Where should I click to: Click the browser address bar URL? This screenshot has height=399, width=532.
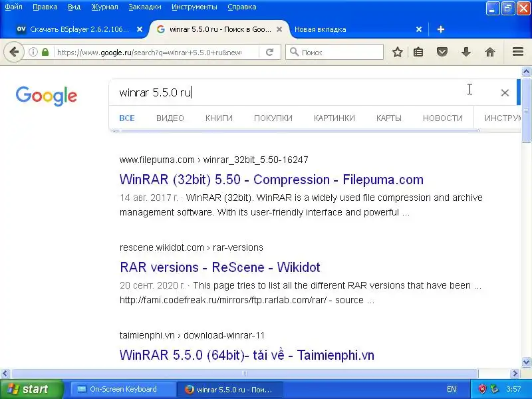(x=149, y=53)
